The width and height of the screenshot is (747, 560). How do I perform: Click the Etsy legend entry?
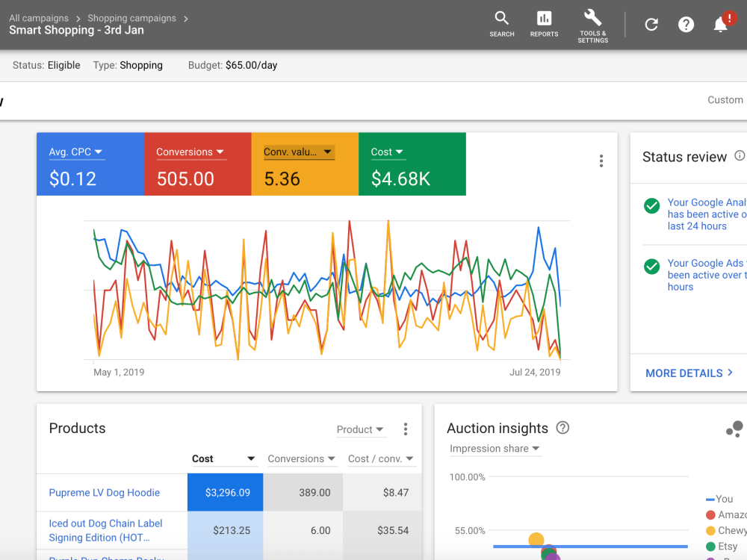[722, 547]
